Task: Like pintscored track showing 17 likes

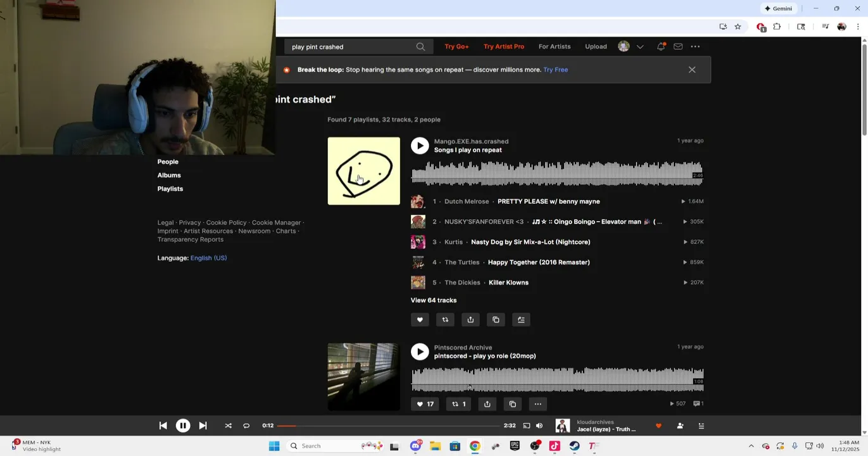Action: pos(425,404)
